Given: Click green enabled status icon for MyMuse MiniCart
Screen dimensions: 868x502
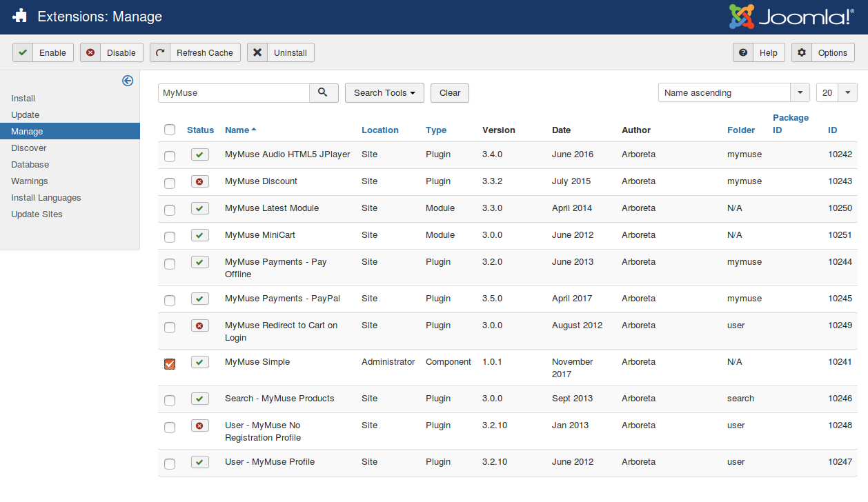Looking at the screenshot, I should click(x=199, y=235).
